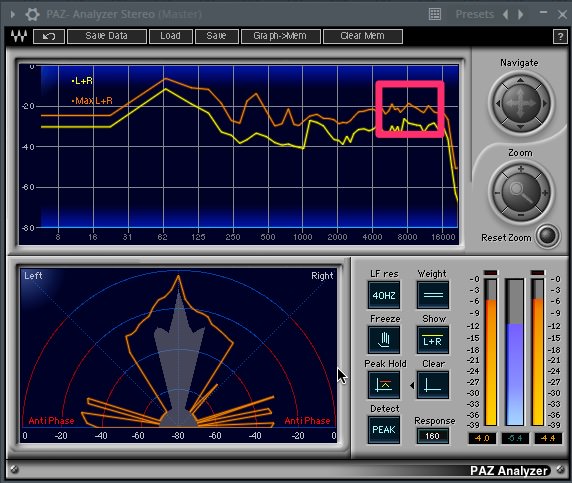Click the undo arrow button
The height and width of the screenshot is (483, 572).
tap(49, 36)
